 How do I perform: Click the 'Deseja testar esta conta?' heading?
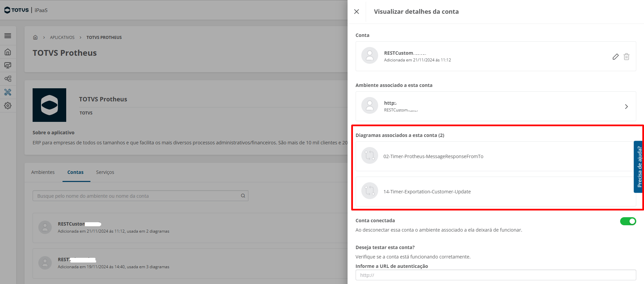pyautogui.click(x=385, y=247)
